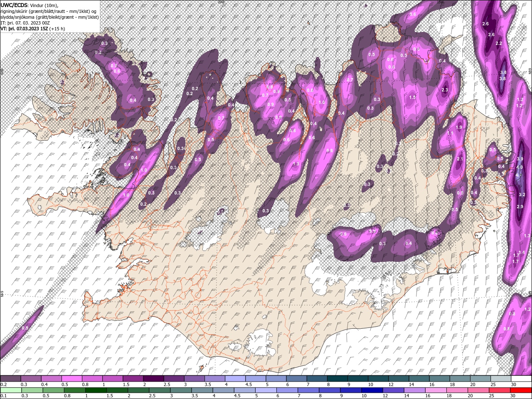The height and width of the screenshot is (399, 532).
Task: Click the 3.9 precipitation value on the map
Action: click(520, 159)
